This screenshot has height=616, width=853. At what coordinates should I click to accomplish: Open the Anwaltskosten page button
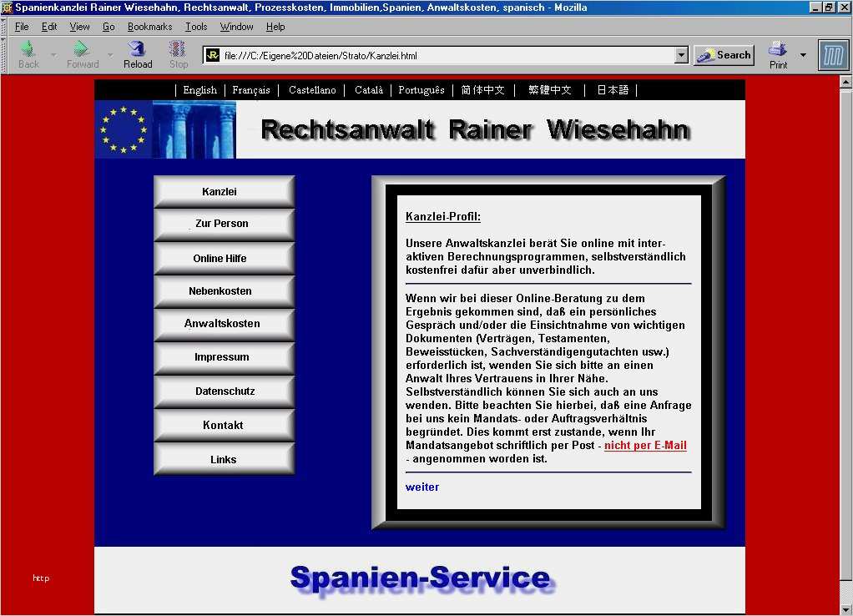pos(223,324)
